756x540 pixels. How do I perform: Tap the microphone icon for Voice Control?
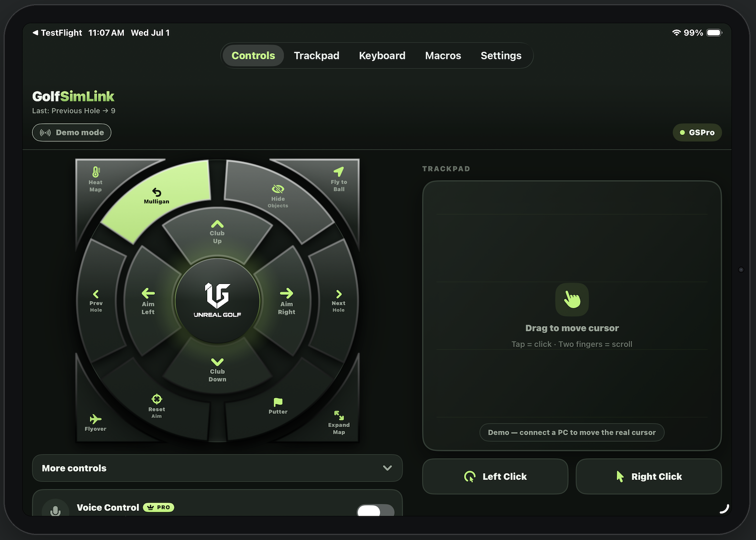[56, 510]
